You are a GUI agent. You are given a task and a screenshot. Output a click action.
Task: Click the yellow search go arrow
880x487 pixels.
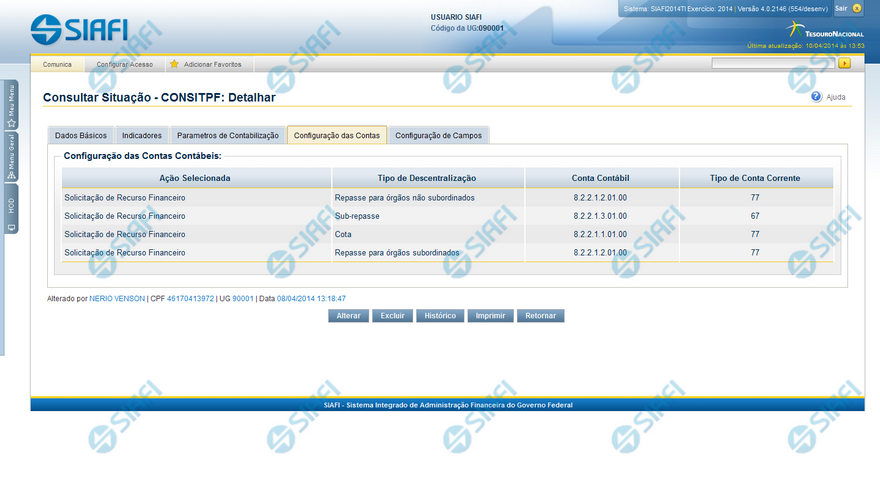tap(844, 63)
